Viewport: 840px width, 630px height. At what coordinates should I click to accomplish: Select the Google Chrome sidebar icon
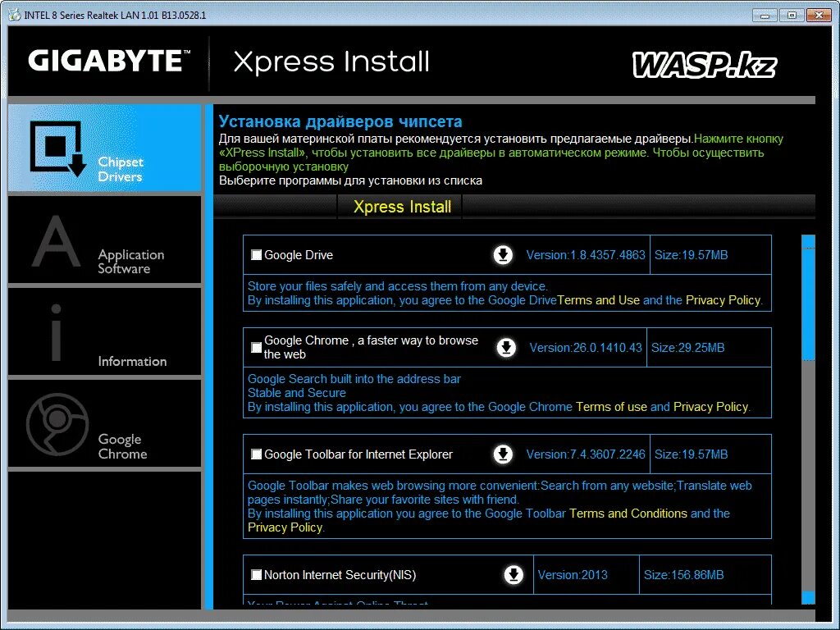pyautogui.click(x=57, y=424)
